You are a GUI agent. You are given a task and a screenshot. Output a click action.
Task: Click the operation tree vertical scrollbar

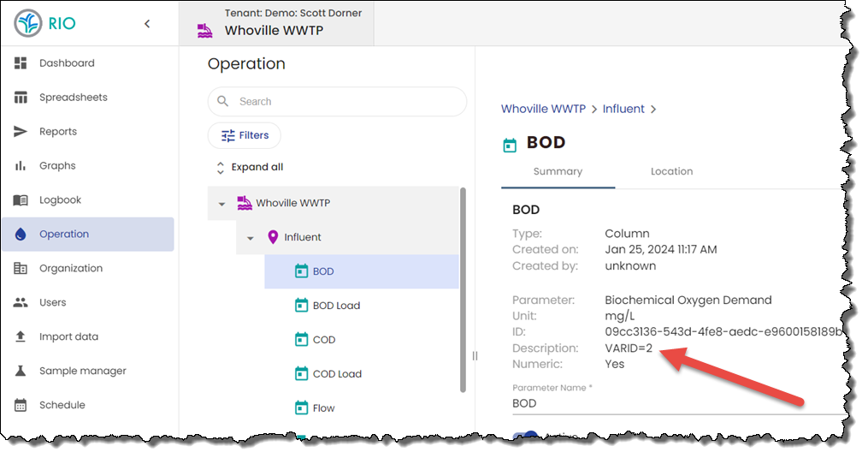[464, 291]
